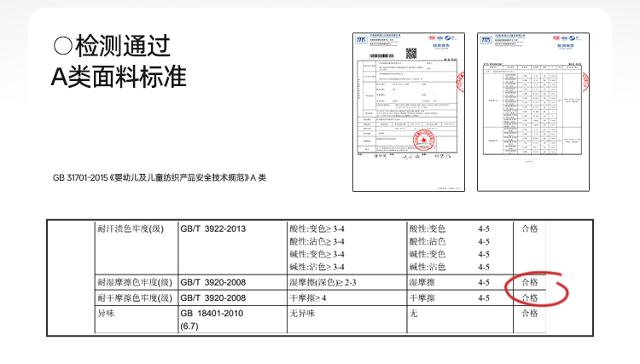Click the requirement '干摩擦≥ 4'

(x=308, y=298)
